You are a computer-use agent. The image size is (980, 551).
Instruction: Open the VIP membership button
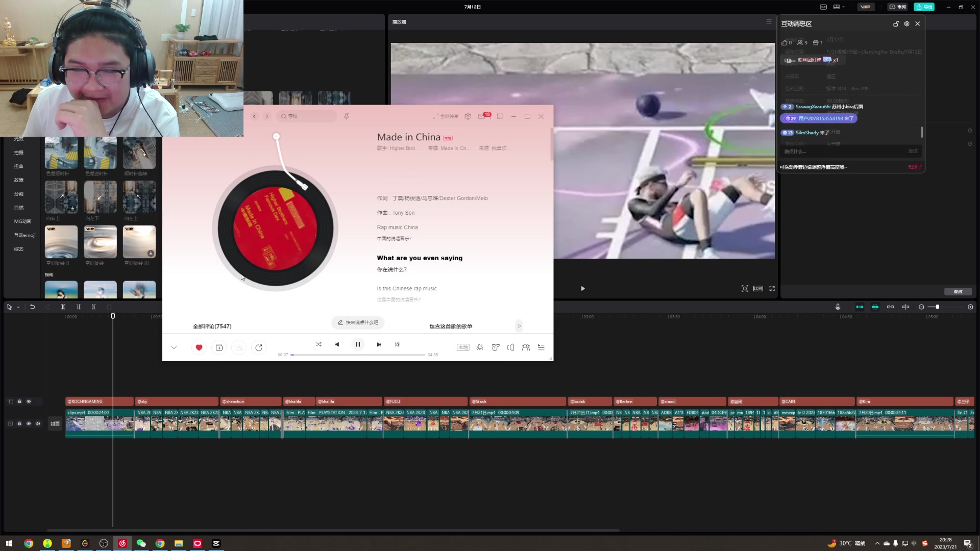tap(865, 7)
